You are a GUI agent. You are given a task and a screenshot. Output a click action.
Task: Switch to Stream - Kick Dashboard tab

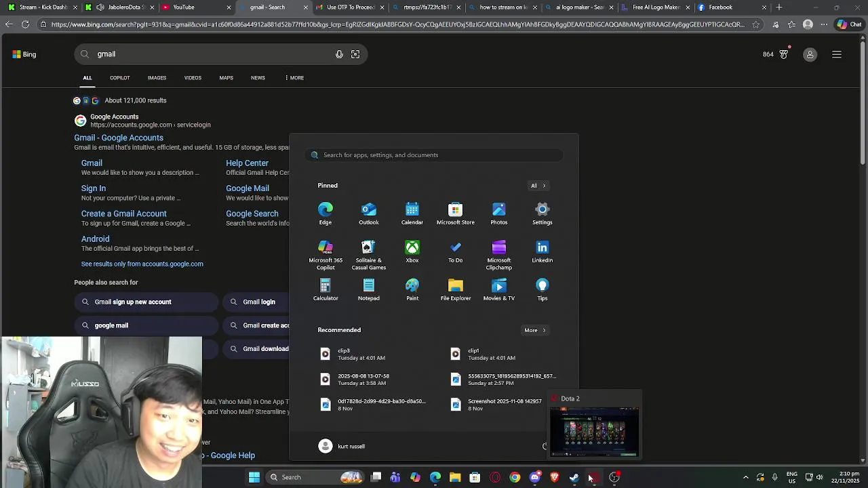(x=42, y=7)
